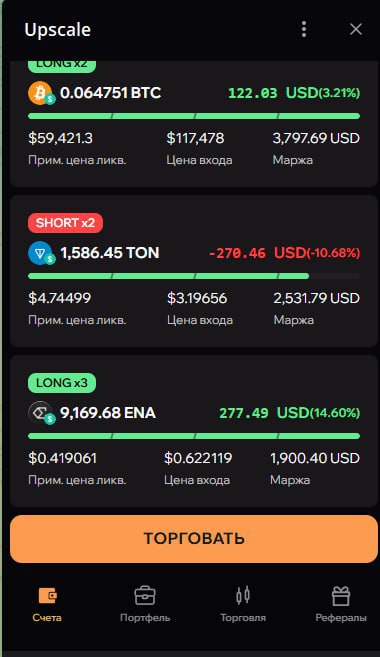Click the BTC position progress bar
This screenshot has height=657, width=380.
point(194,116)
